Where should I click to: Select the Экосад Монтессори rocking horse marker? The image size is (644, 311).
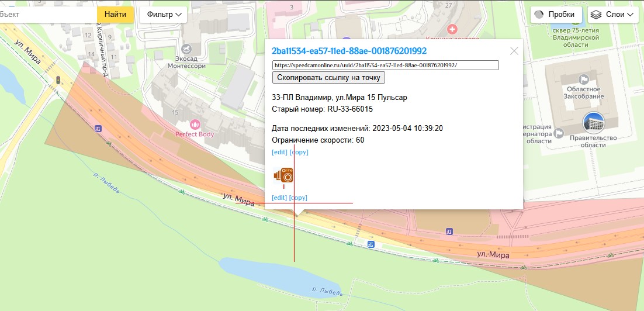pyautogui.click(x=187, y=49)
